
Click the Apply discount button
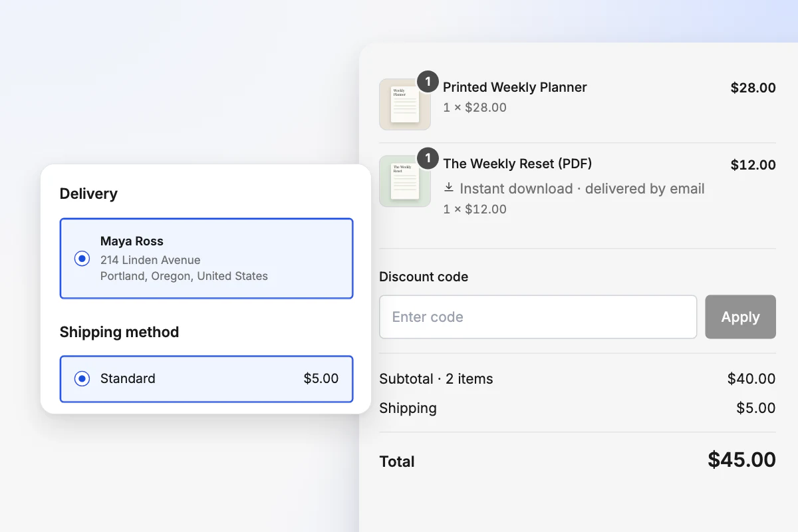coord(740,317)
